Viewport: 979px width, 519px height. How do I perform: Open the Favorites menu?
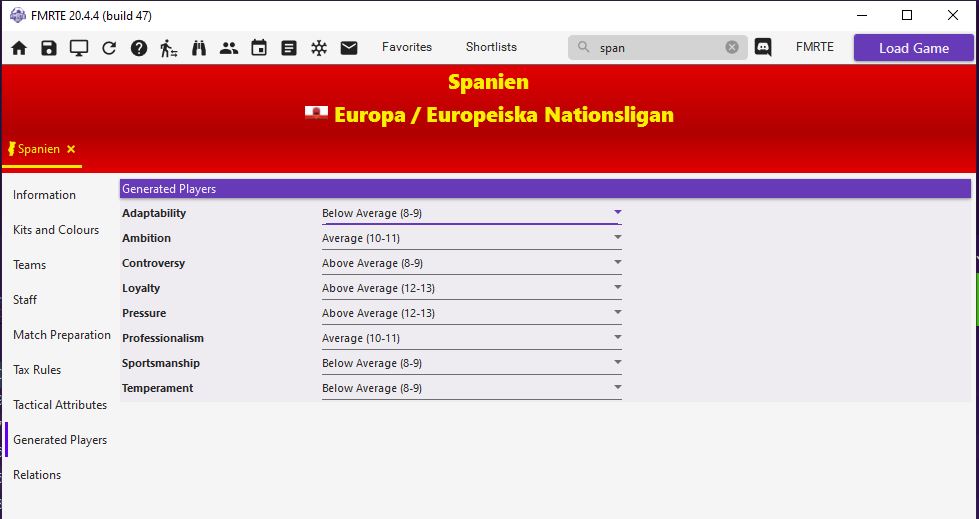point(407,47)
